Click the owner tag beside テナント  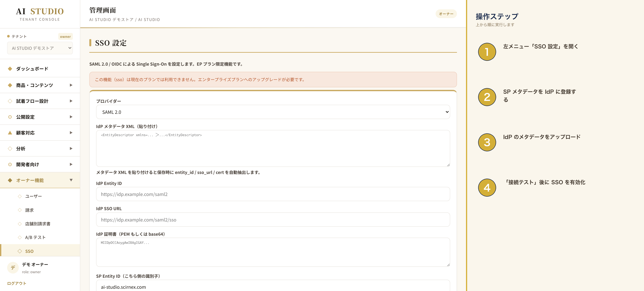65,37
